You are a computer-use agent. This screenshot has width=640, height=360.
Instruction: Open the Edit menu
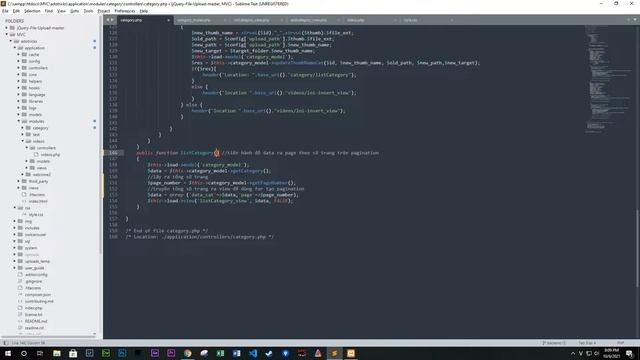click(16, 11)
